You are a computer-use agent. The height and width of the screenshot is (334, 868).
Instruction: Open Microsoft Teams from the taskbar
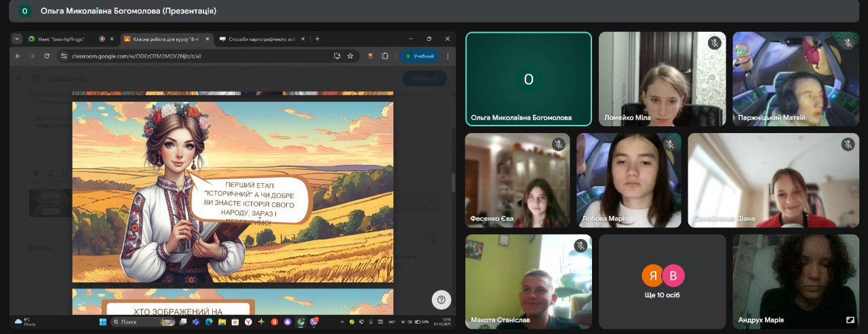tap(196, 322)
